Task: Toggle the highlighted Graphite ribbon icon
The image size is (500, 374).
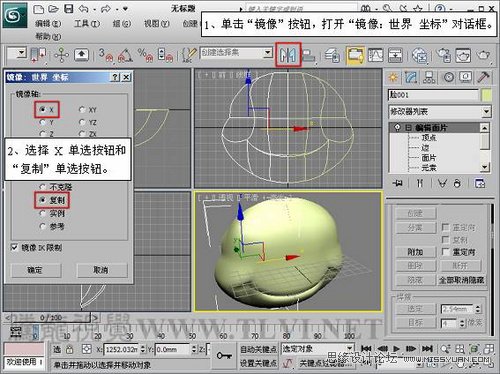Action: click(355, 55)
